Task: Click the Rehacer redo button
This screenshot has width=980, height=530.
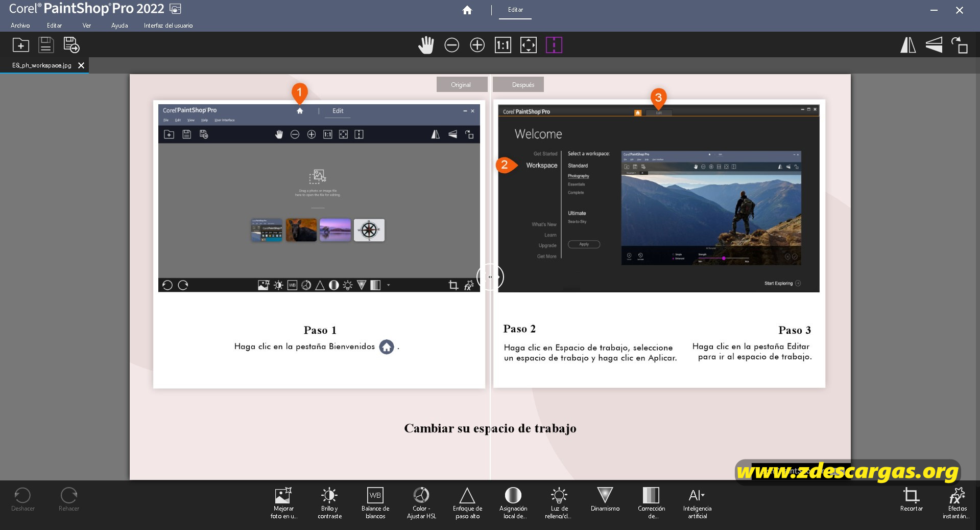Action: (x=69, y=499)
